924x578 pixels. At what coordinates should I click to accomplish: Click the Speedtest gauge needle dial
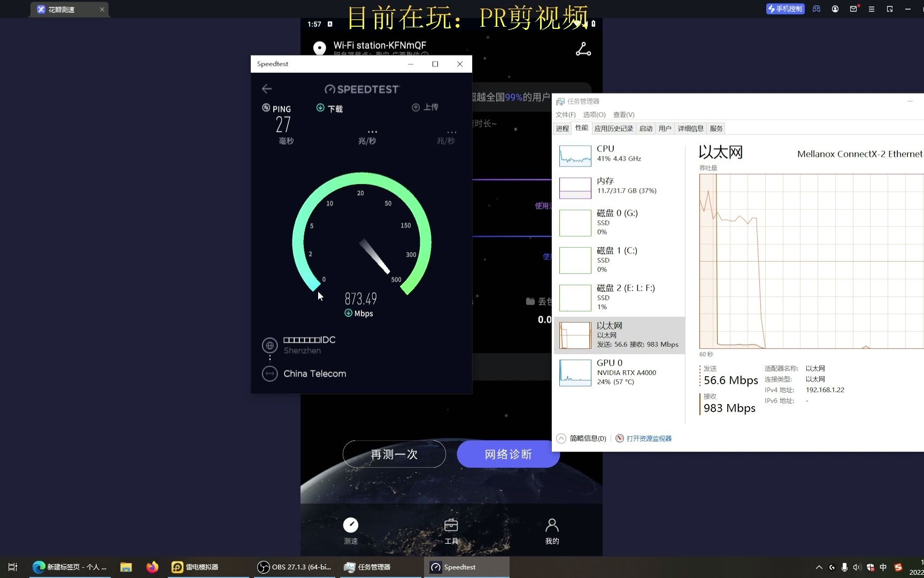coord(362,234)
